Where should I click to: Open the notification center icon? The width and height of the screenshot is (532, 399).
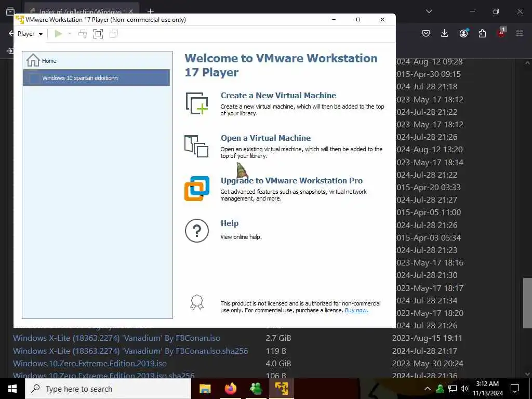515,389
